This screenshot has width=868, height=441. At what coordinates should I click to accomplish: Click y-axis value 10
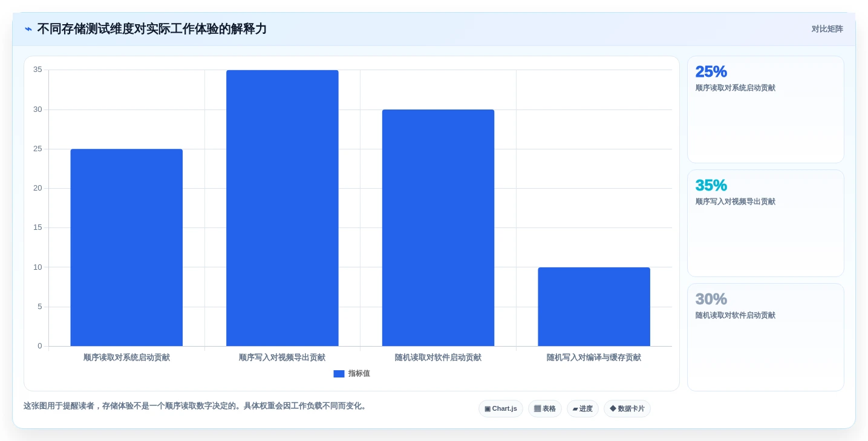tap(38, 267)
